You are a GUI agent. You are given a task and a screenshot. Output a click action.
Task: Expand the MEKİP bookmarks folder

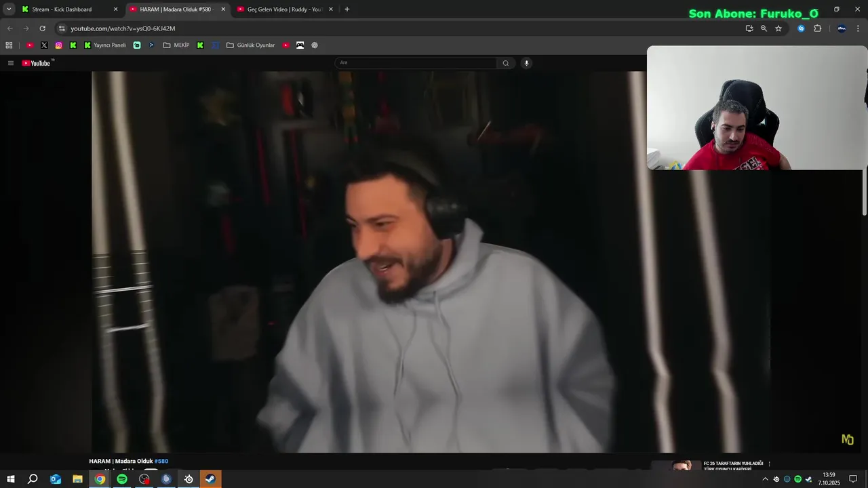176,45
